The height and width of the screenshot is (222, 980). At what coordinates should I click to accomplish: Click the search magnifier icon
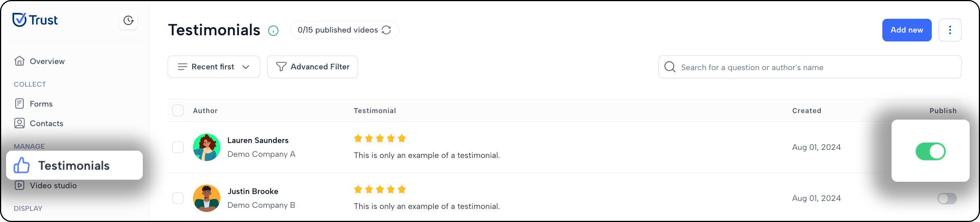click(x=670, y=67)
